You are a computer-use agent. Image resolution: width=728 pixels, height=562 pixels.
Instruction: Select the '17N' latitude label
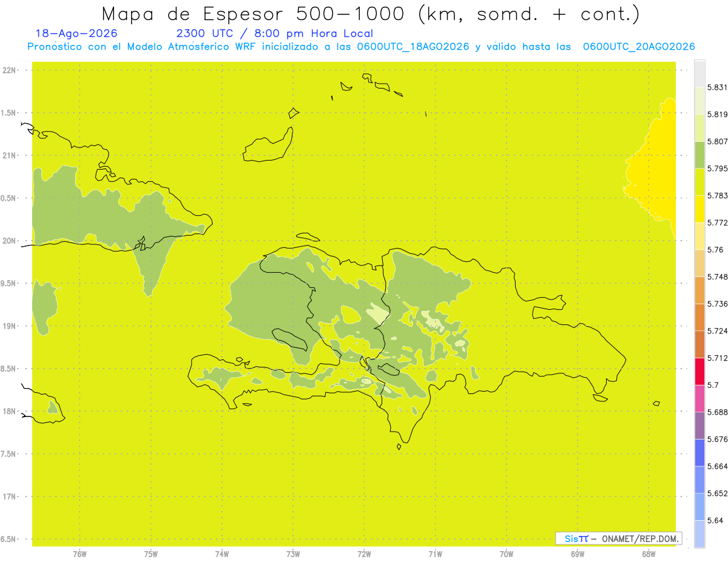(x=9, y=497)
